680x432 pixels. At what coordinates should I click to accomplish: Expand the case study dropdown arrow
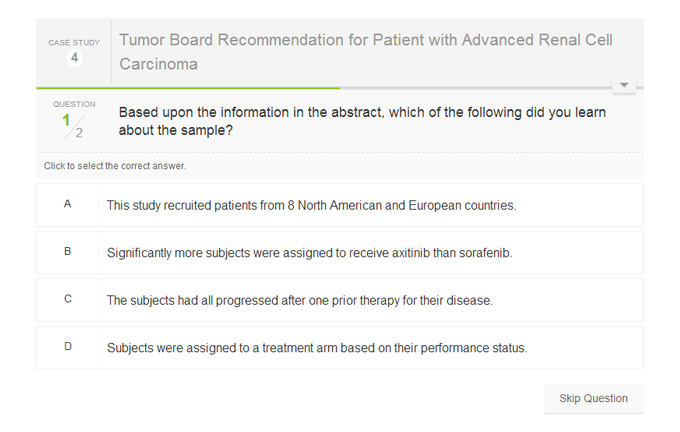[624, 86]
